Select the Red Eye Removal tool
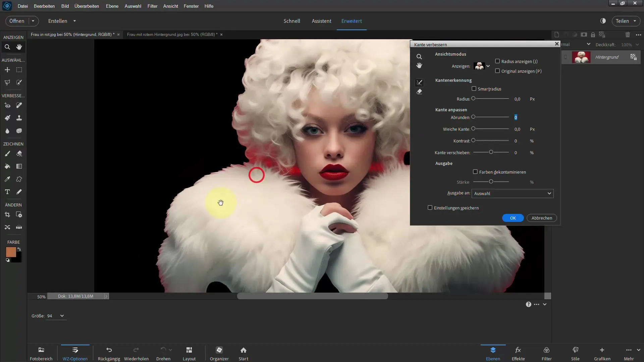 (7, 106)
